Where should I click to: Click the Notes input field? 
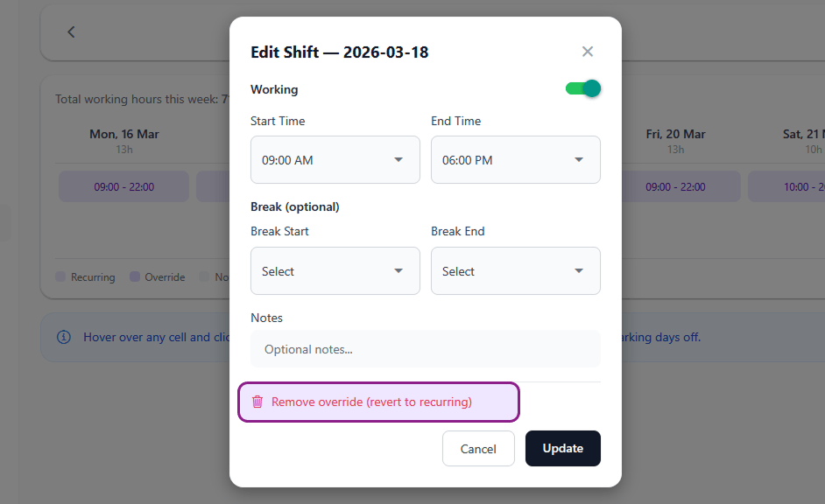tap(426, 349)
